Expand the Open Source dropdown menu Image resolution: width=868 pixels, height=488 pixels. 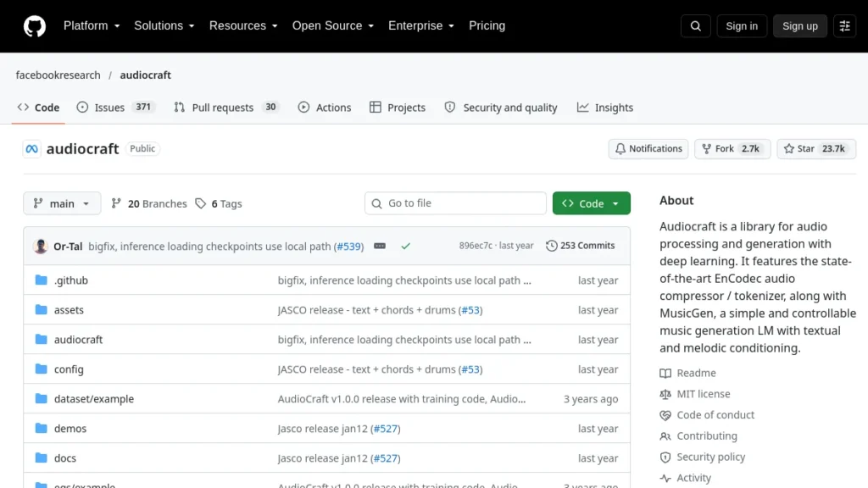coord(333,26)
